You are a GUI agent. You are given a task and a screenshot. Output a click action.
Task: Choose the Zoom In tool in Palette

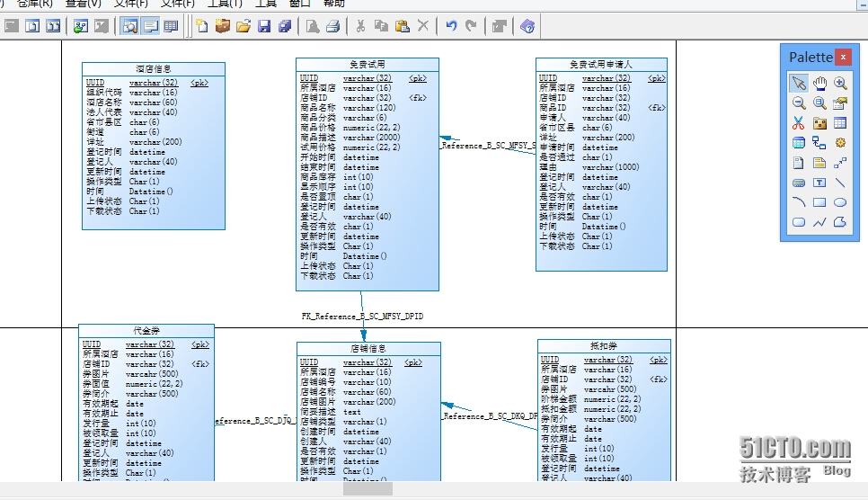point(840,83)
